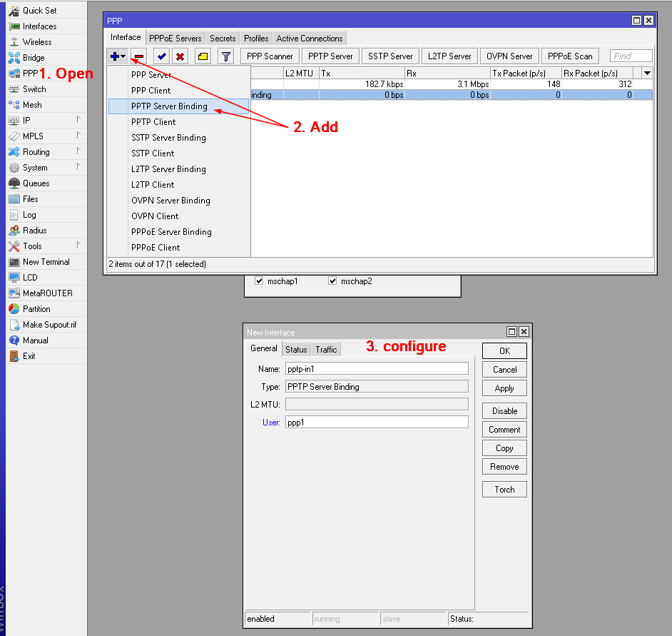672x636 pixels.
Task: Click the PPPoE Scan button
Action: [x=570, y=56]
